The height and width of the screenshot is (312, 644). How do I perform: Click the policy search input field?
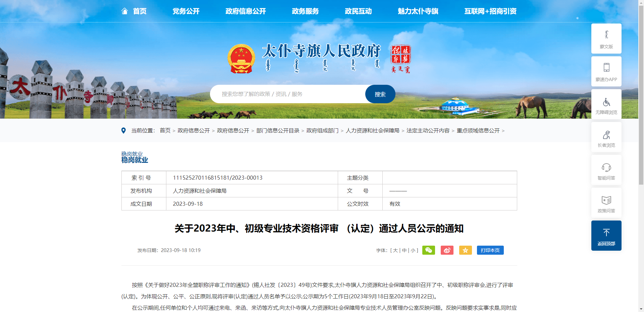pos(288,94)
